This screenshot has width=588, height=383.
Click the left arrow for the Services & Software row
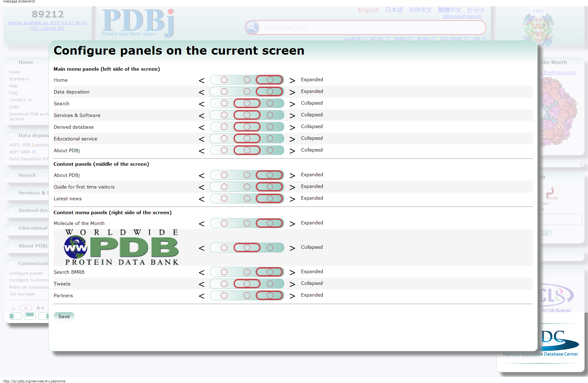pos(201,116)
